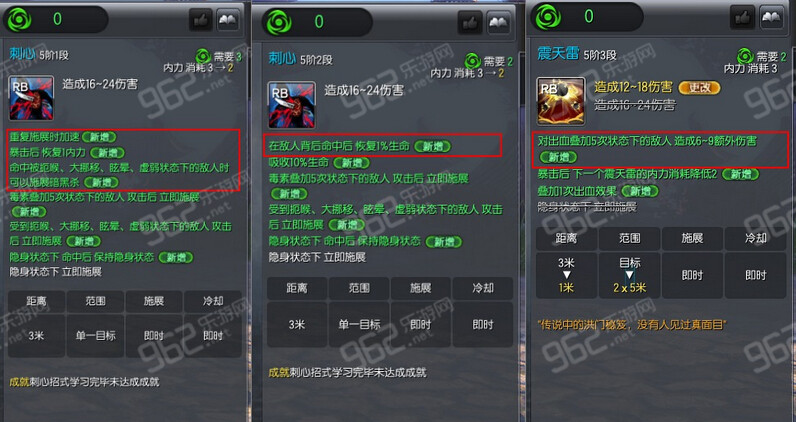
Task: Click book icon in left panel header
Action: pos(228,20)
